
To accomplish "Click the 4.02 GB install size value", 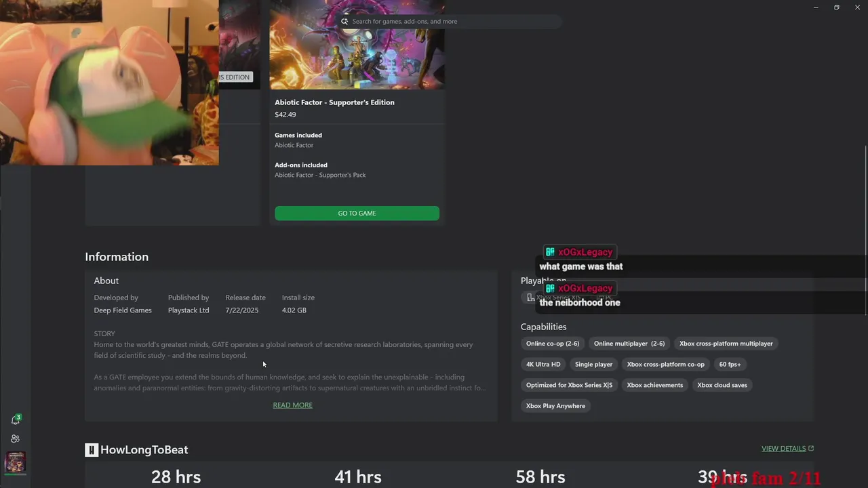I will click(294, 310).
